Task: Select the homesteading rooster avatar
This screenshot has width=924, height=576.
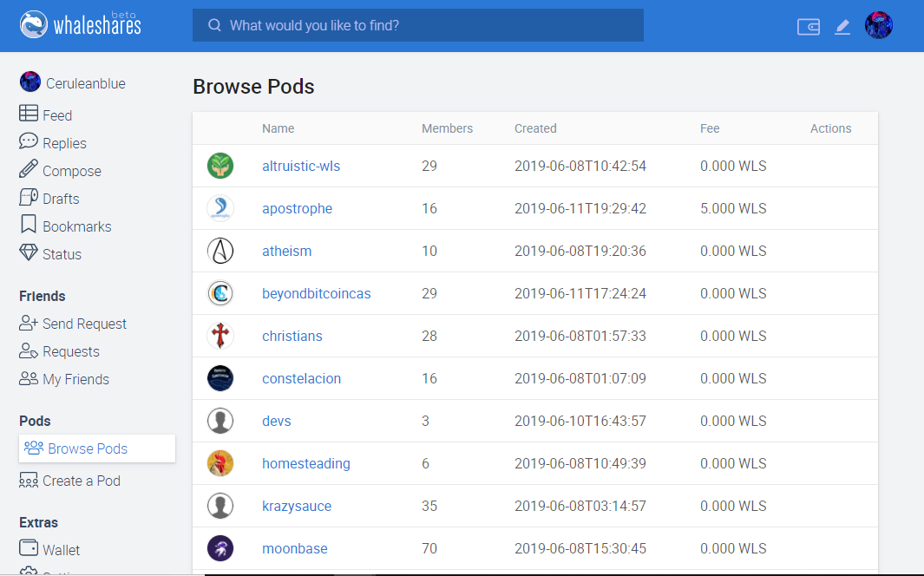Action: pos(220,463)
